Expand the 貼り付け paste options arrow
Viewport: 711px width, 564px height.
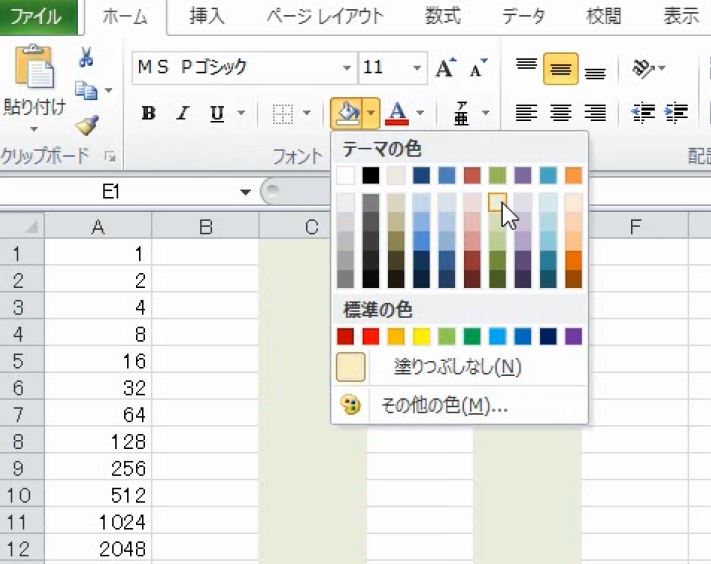click(x=34, y=129)
